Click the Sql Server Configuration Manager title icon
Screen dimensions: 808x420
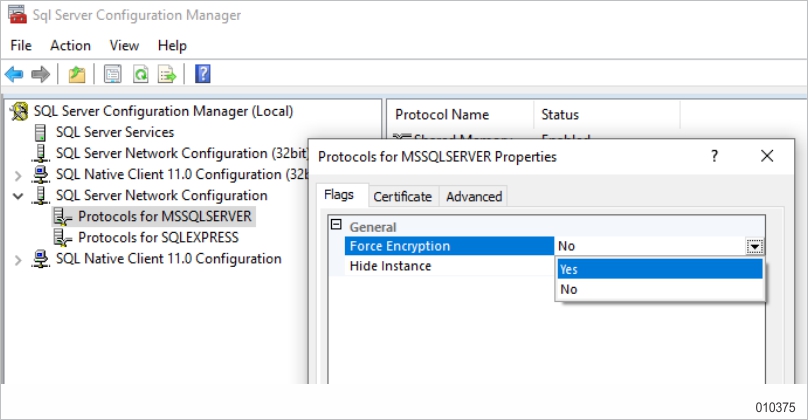point(17,14)
